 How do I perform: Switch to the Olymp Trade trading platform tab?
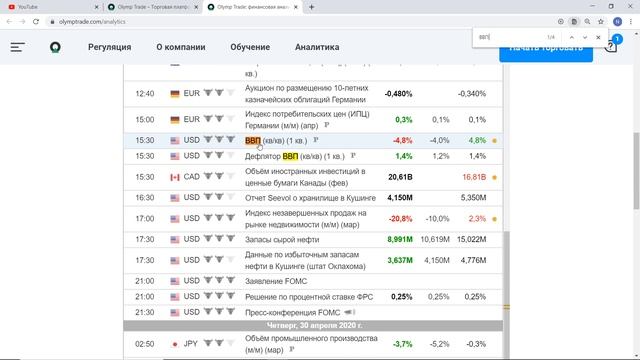click(152, 7)
